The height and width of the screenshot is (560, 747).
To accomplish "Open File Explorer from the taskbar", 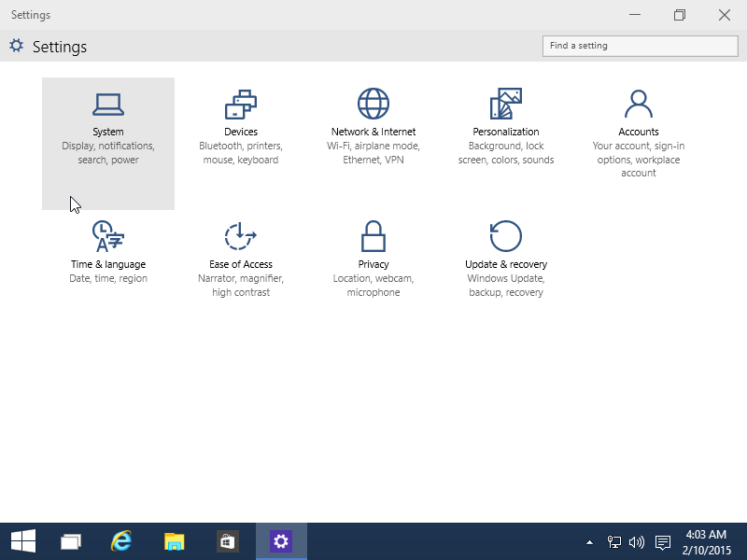I will coord(175,541).
